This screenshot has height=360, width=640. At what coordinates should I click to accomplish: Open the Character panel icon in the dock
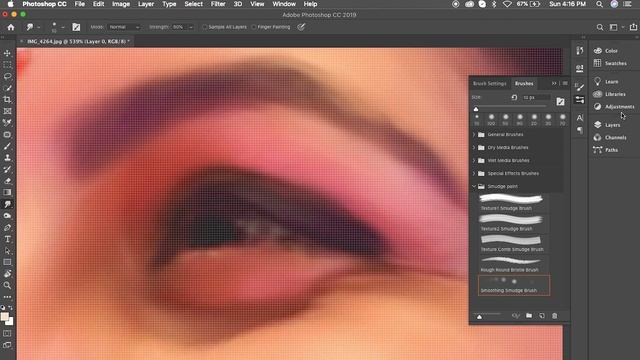pyautogui.click(x=580, y=118)
